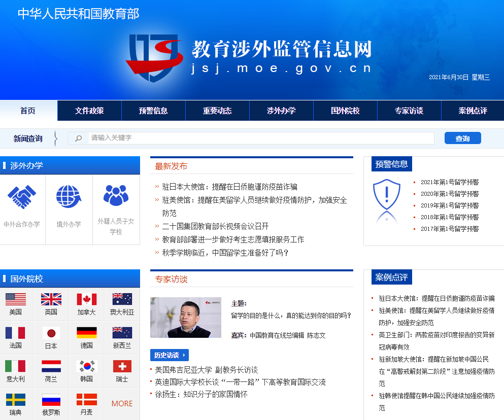The image size is (504, 420).
Task: Select the 加拿大 flag
Action: (87, 299)
